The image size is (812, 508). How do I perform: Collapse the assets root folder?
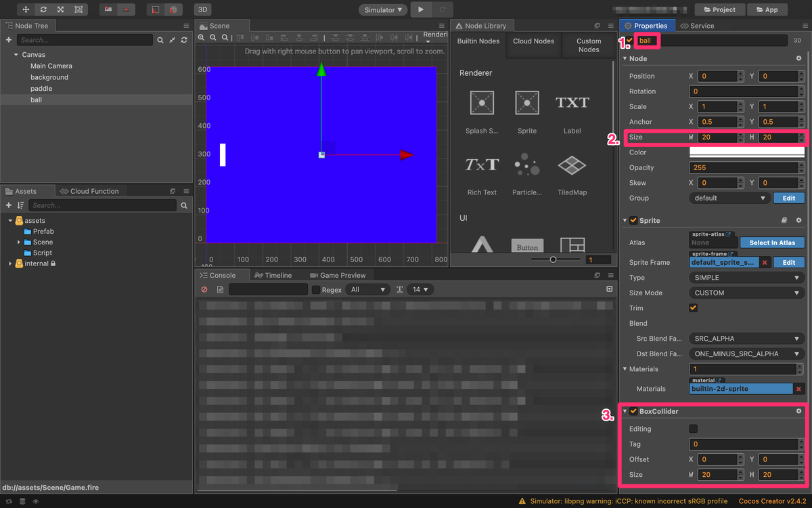pyautogui.click(x=10, y=221)
